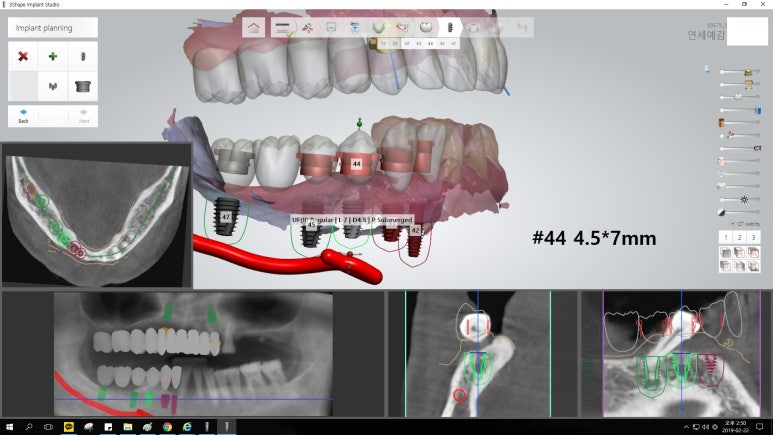773x435 pixels.
Task: Select tooth 47 in the tooth number strip
Action: point(454,44)
